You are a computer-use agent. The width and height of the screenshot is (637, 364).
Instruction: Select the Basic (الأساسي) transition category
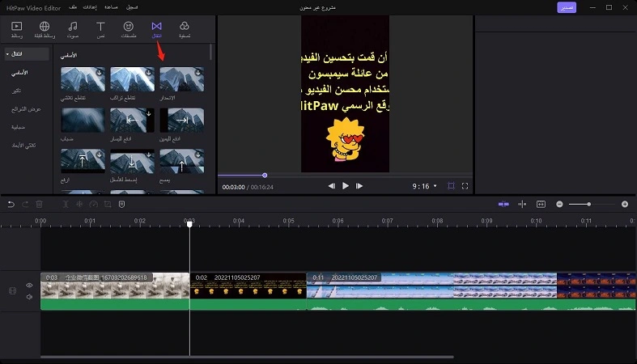coord(19,73)
